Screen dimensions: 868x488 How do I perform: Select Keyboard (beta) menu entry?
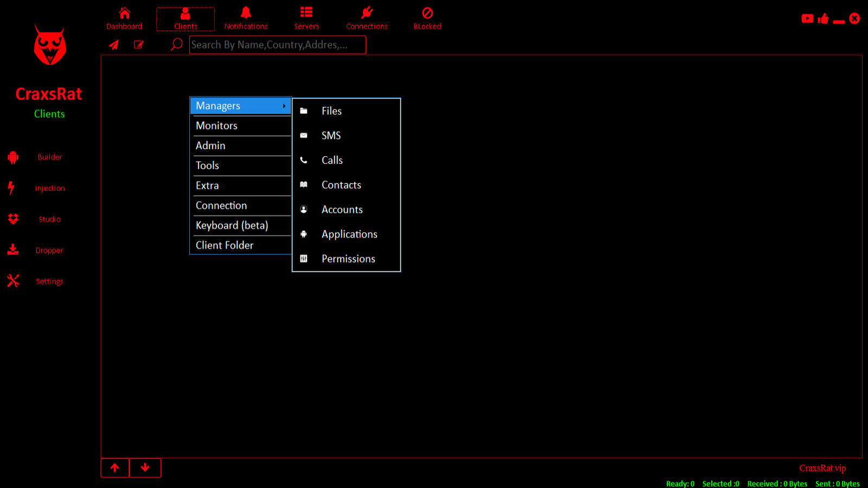(x=240, y=226)
